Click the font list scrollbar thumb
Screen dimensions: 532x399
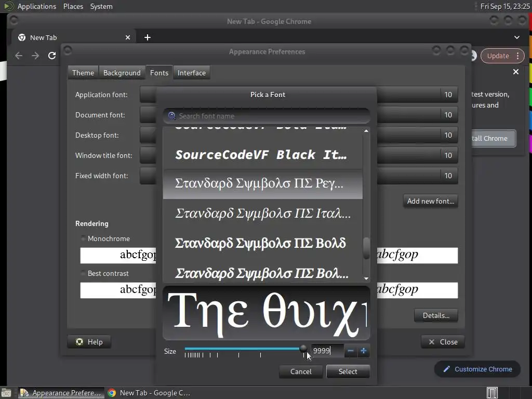366,248
